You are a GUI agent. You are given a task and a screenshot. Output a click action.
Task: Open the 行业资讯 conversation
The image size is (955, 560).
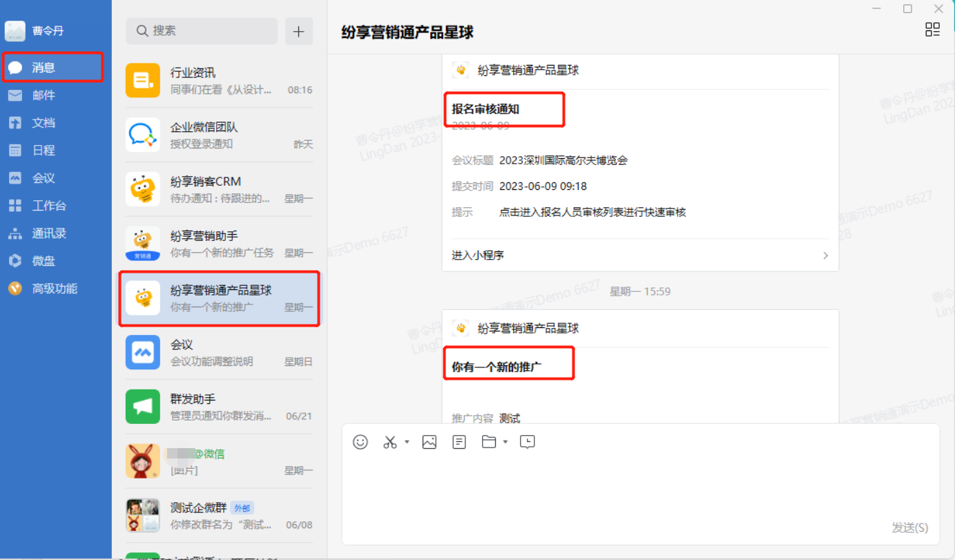[x=219, y=81]
